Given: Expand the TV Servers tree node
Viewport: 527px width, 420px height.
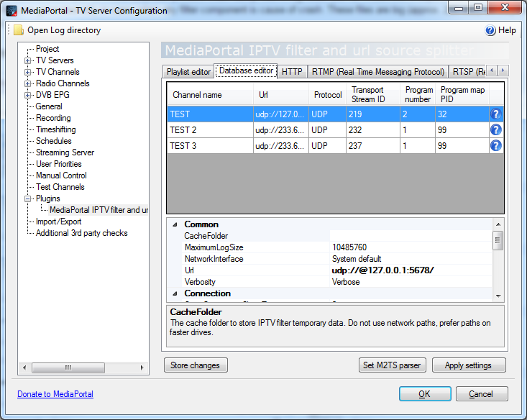Looking at the screenshot, I should click(x=28, y=60).
